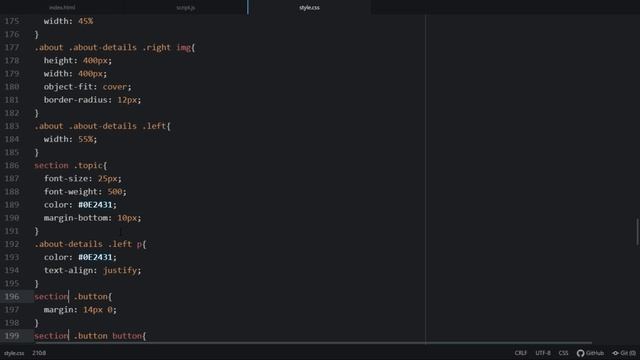Click the p selector on line 192
640x360 pixels.
point(139,244)
